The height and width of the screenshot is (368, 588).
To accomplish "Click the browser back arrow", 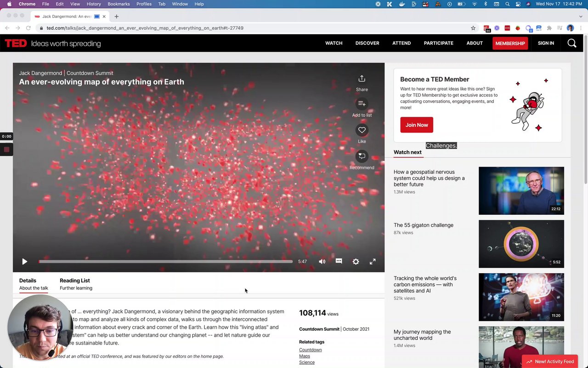I will pos(7,28).
